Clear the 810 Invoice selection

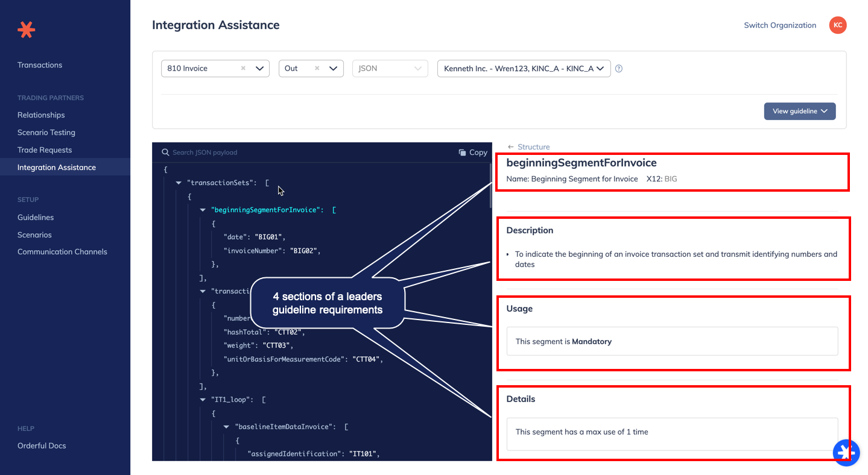pos(243,69)
